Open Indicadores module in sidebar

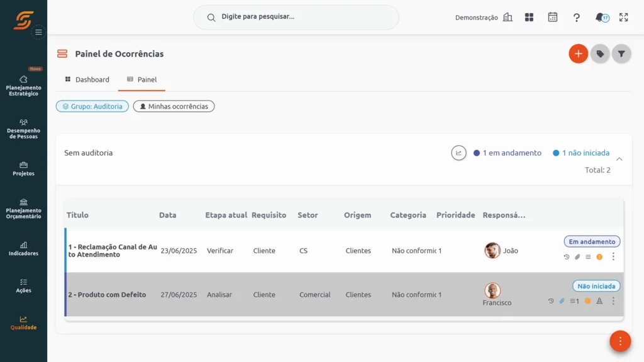23,249
